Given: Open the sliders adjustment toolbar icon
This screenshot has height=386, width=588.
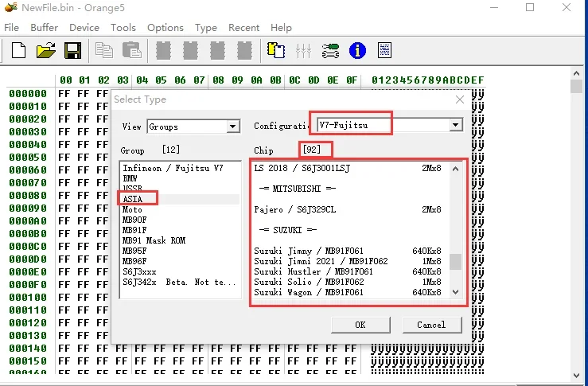Looking at the screenshot, I should pyautogui.click(x=303, y=51).
